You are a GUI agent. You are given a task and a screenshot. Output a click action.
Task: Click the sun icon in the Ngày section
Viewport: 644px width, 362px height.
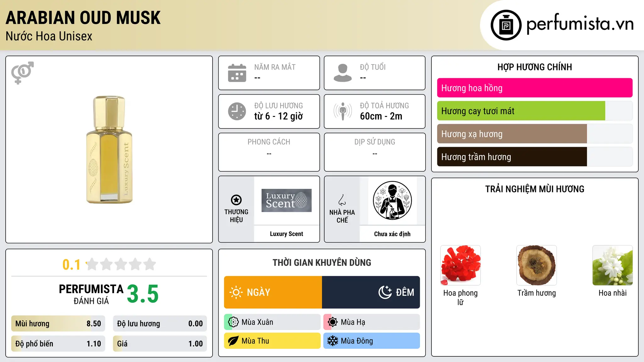coord(236,292)
